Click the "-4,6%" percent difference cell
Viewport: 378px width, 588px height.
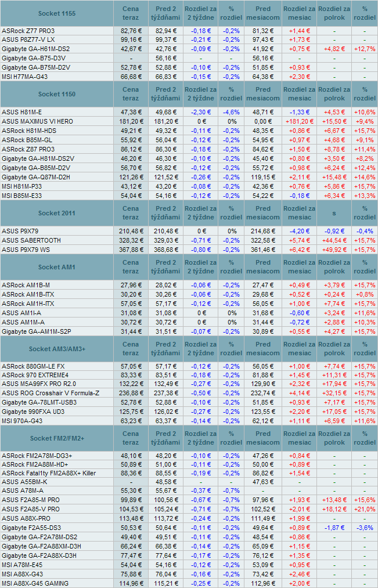(x=231, y=112)
